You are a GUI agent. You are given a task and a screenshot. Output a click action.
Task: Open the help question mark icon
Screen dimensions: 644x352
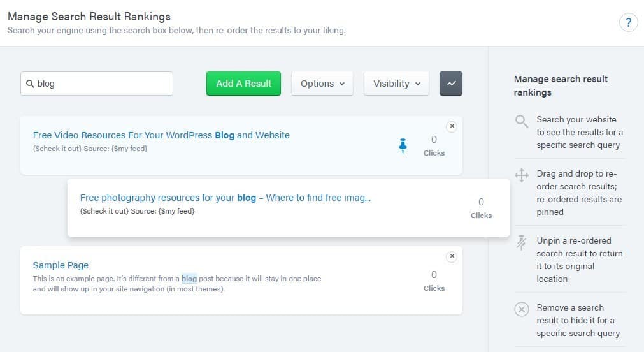click(x=628, y=22)
